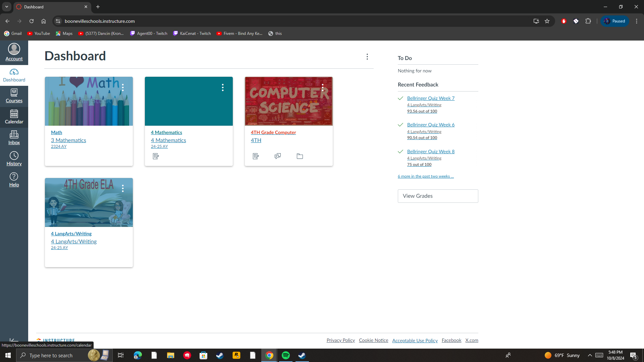644x362 pixels.
Task: Open the History sidebar icon
Action: (x=14, y=159)
